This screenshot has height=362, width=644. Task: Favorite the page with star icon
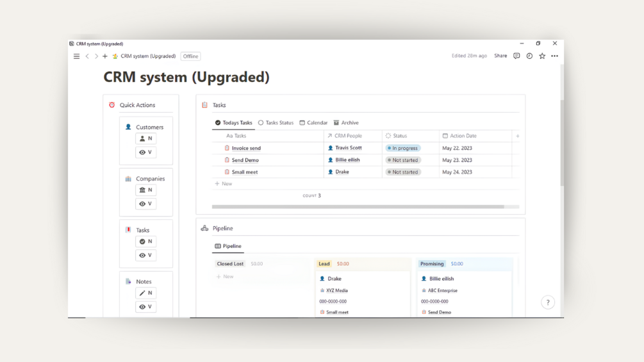click(x=542, y=56)
